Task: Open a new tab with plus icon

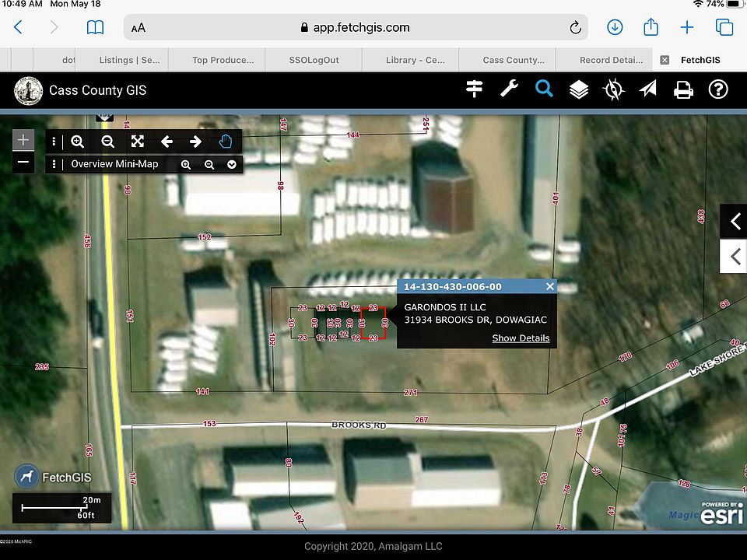Action: pos(687,27)
